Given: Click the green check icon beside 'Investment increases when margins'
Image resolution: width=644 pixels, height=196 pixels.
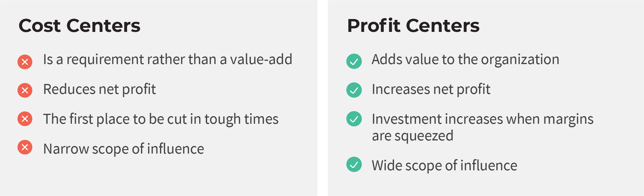Looking at the screenshot, I should tap(354, 119).
